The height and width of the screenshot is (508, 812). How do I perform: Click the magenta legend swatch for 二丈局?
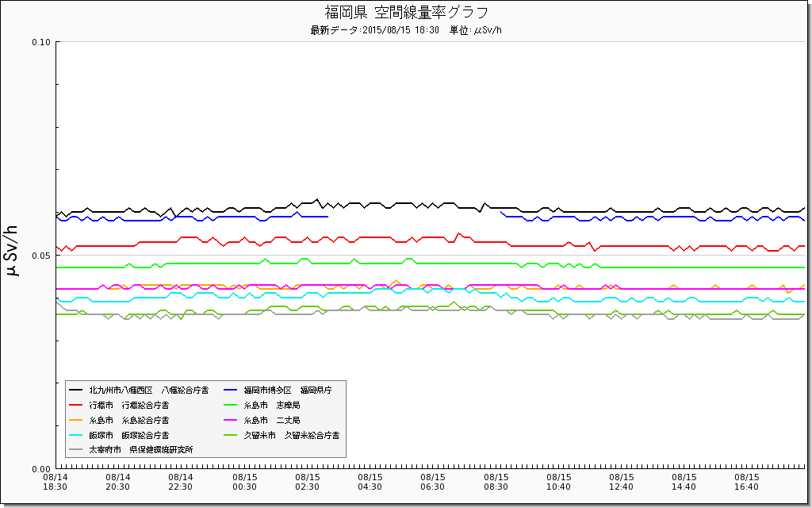(x=231, y=420)
